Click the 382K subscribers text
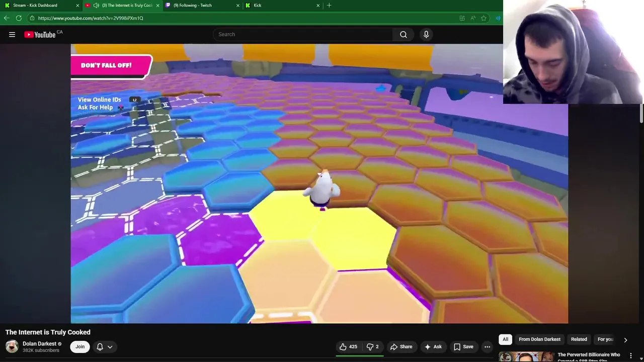Viewport: 644px width, 362px height. point(41,350)
